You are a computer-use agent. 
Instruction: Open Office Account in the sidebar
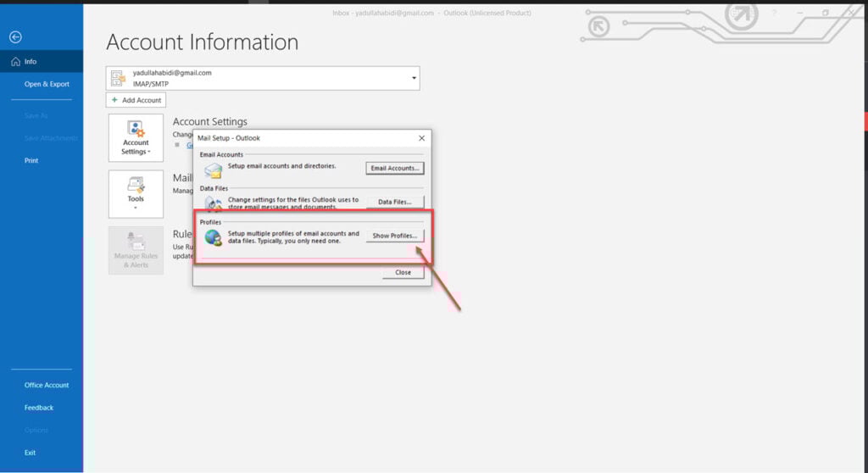point(47,385)
